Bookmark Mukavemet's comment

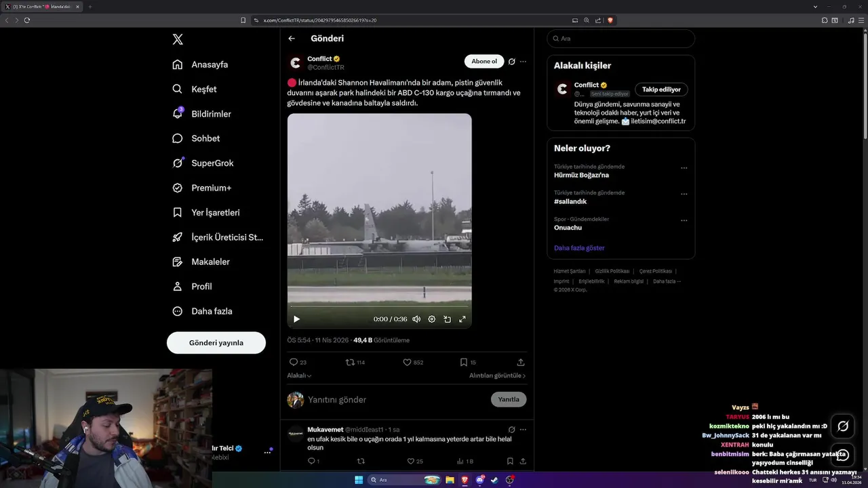tap(510, 462)
